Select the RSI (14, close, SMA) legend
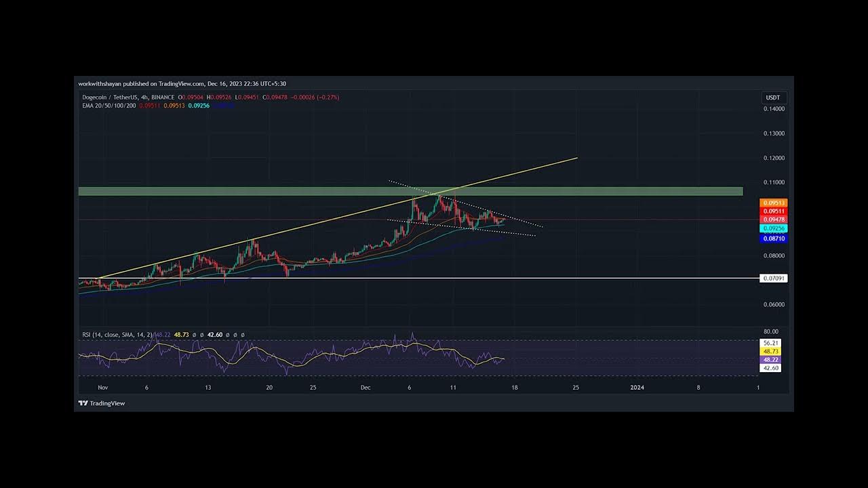The image size is (868, 488). pos(118,334)
